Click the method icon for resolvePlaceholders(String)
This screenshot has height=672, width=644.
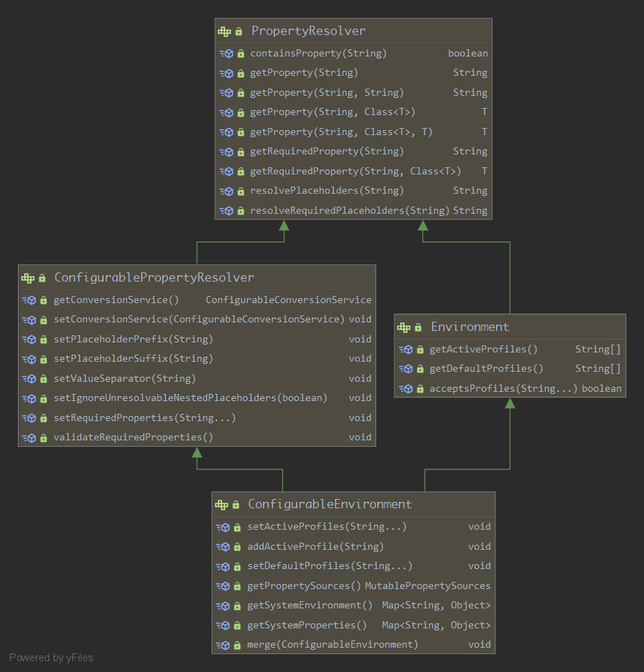(x=227, y=191)
